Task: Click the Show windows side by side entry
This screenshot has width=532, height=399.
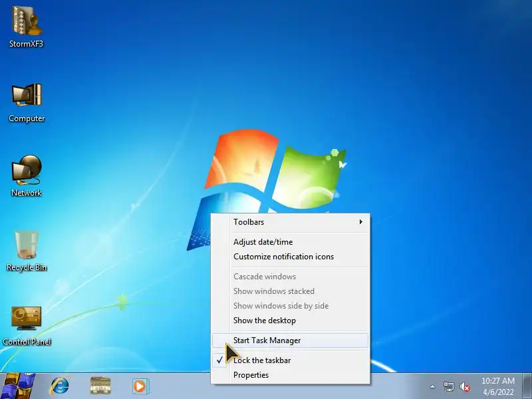Action: pyautogui.click(x=291, y=306)
